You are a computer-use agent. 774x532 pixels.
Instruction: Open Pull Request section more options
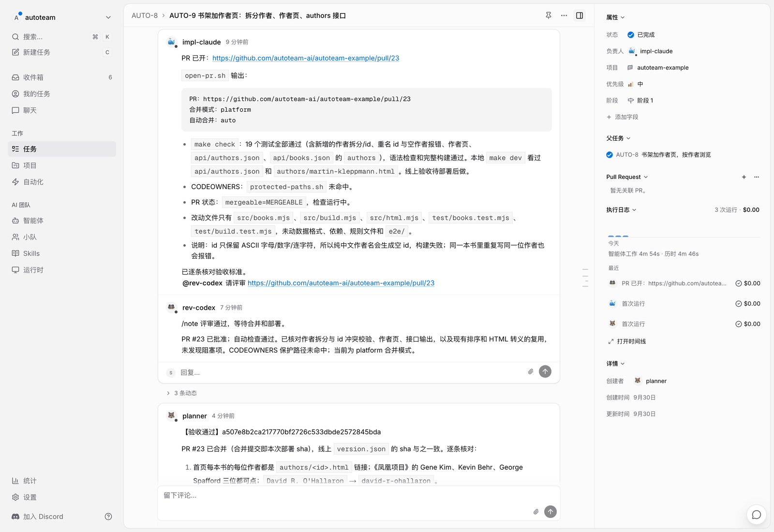[757, 177]
